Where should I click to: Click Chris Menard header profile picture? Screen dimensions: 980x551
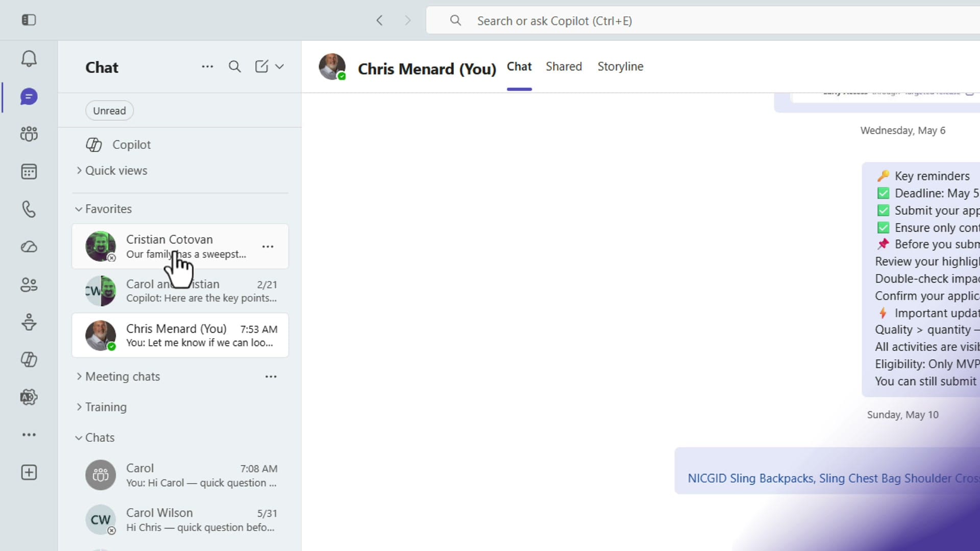(x=332, y=67)
